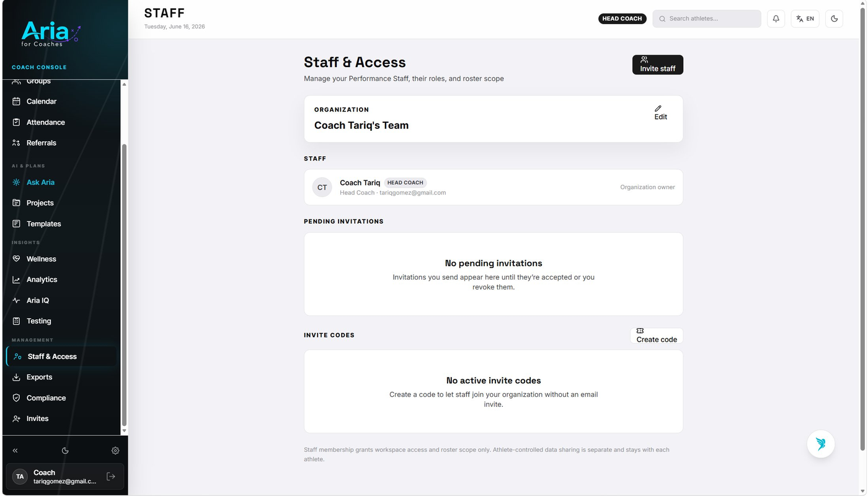
Task: Click the HEAD COACH badge in header
Action: click(x=622, y=19)
